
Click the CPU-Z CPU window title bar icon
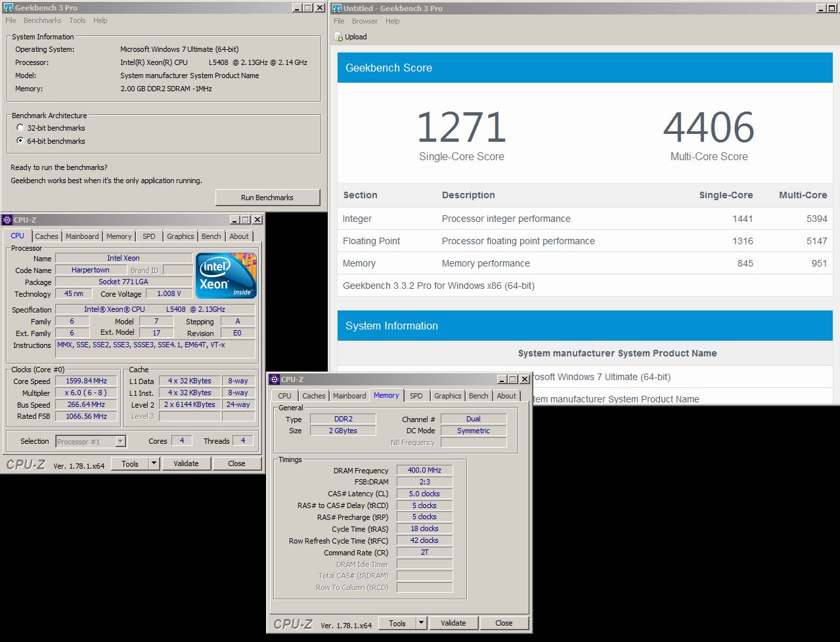[x=8, y=220]
